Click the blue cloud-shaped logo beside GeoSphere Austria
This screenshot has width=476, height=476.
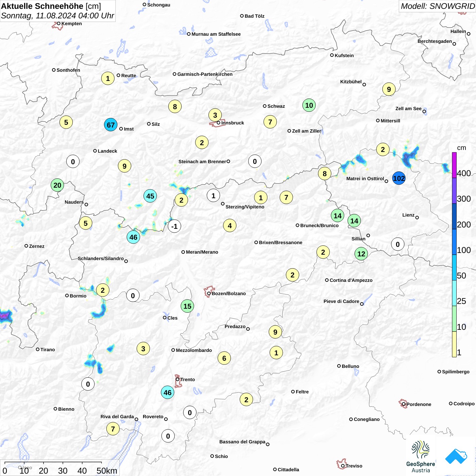point(456,457)
